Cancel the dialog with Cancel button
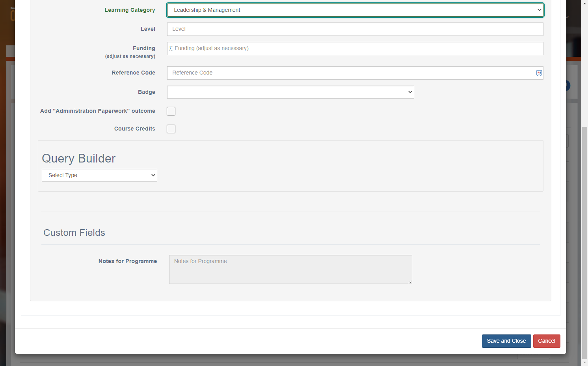Screen dimensions: 588x366 click(547, 341)
